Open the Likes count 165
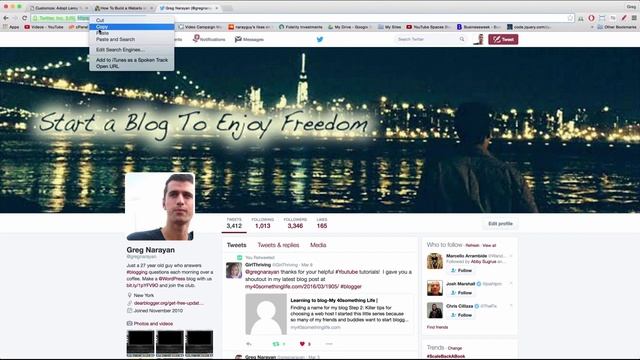 pos(322,223)
